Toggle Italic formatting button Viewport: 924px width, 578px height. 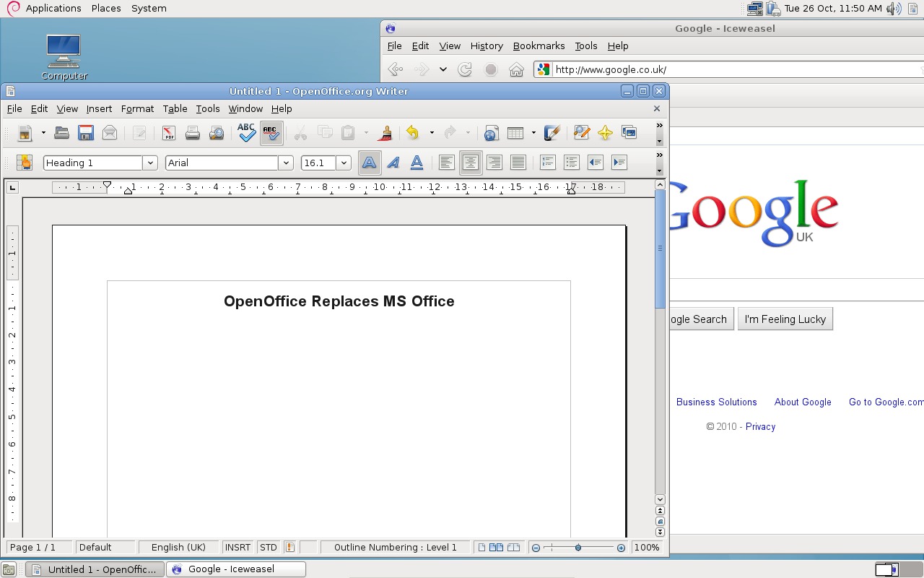393,163
